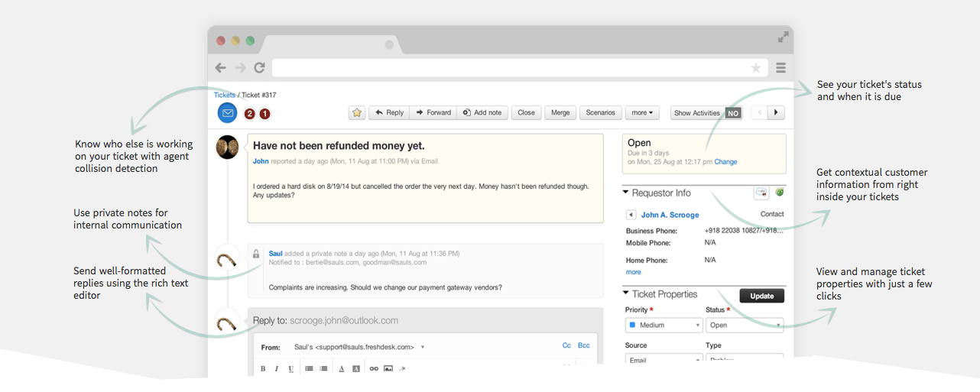Viewport: 980px width, 392px height.
Task: Close the ticket with the Close button
Action: tap(527, 112)
